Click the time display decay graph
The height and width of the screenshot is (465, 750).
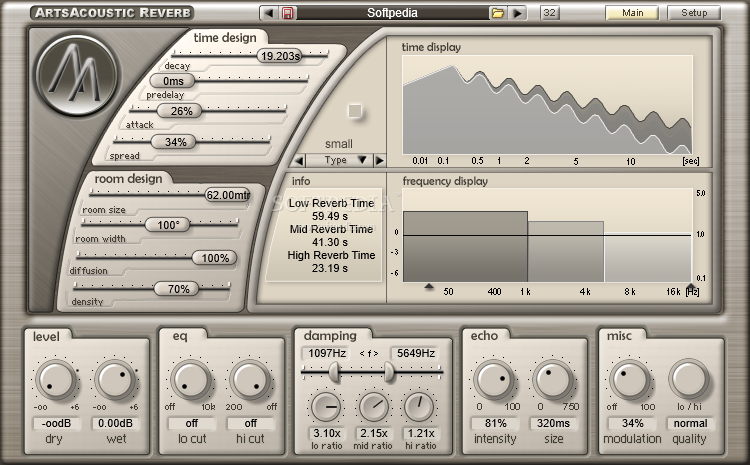pos(548,105)
